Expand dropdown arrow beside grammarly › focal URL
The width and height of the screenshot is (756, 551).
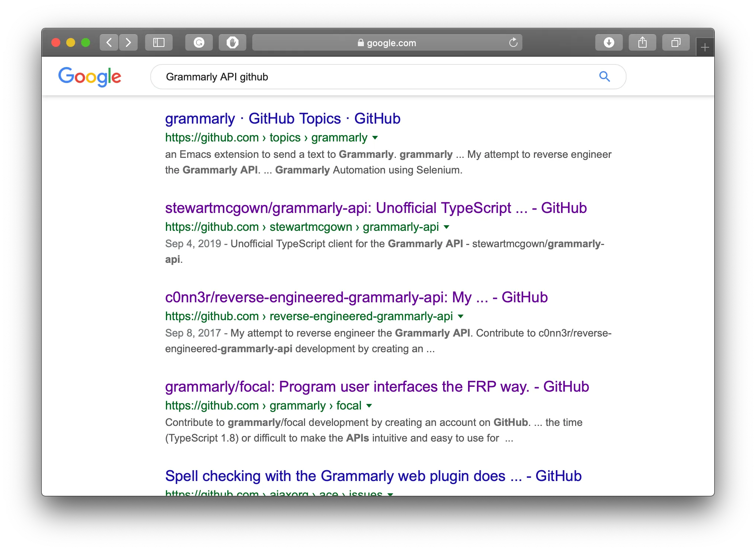tap(369, 406)
